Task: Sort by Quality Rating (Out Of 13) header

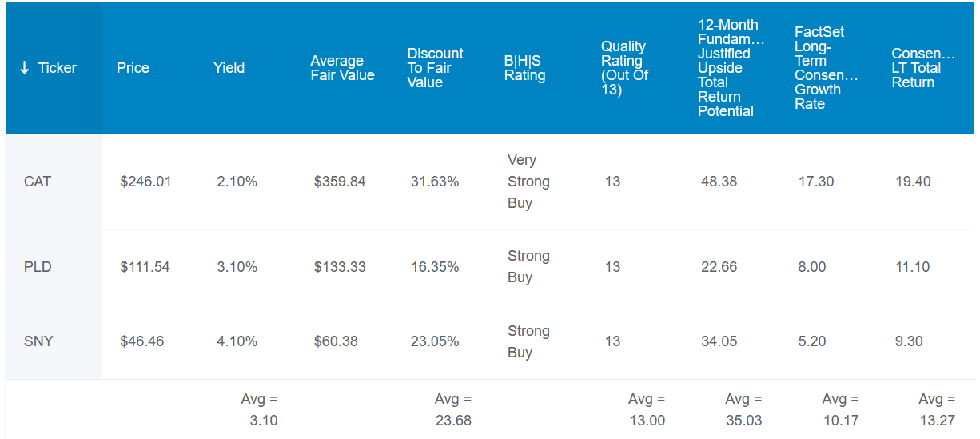Action: tap(624, 68)
